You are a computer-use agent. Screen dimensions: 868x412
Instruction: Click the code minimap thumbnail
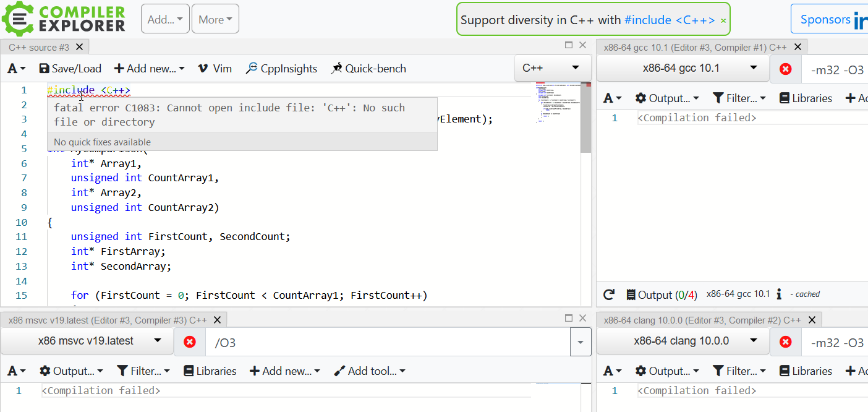557,103
